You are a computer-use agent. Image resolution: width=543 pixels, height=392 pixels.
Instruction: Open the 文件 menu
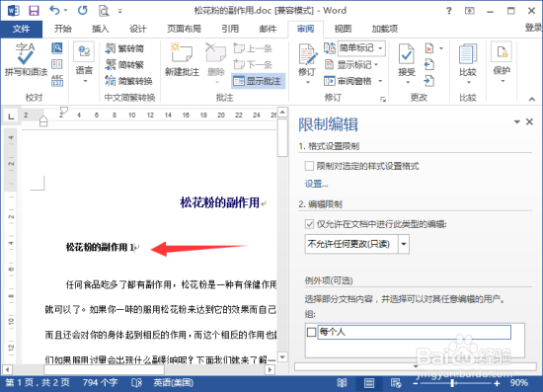(21, 29)
